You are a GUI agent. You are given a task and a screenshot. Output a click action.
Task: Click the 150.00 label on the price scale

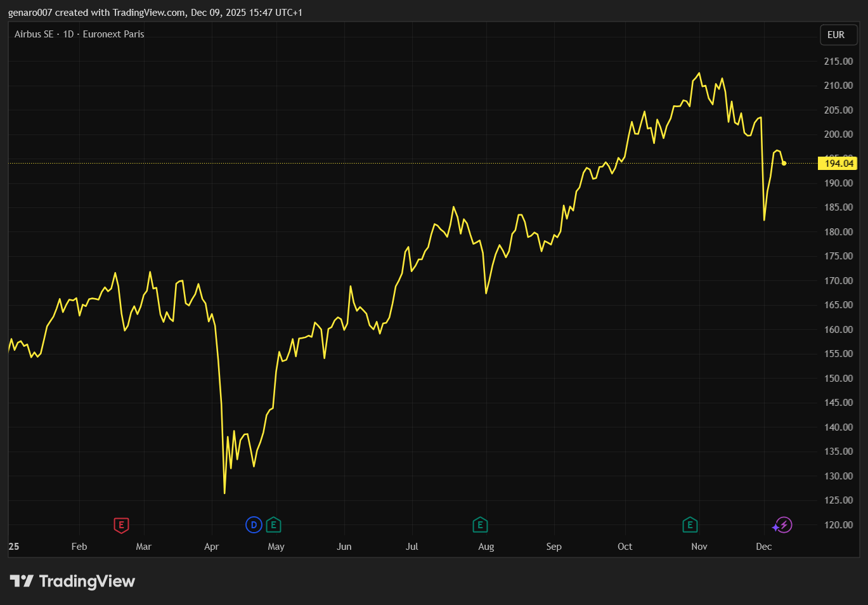838,379
